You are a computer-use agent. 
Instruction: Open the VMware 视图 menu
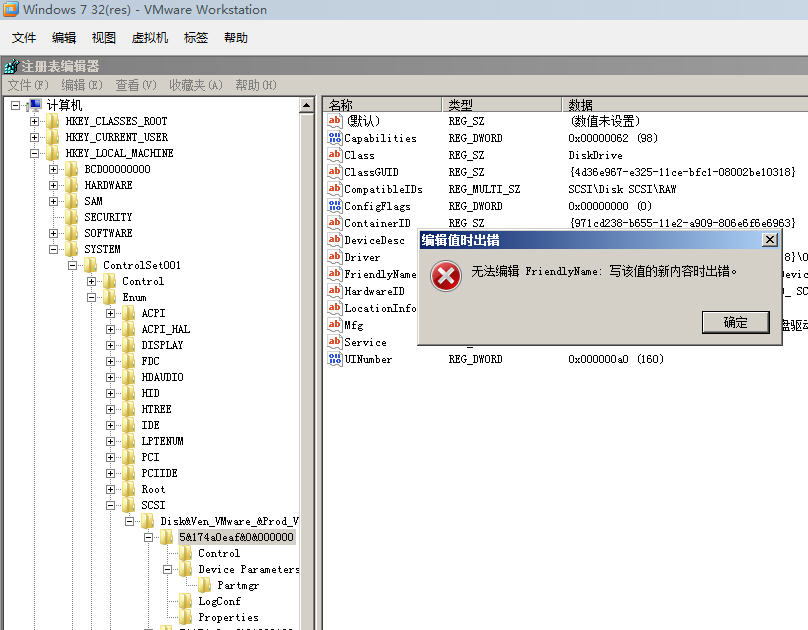[104, 38]
